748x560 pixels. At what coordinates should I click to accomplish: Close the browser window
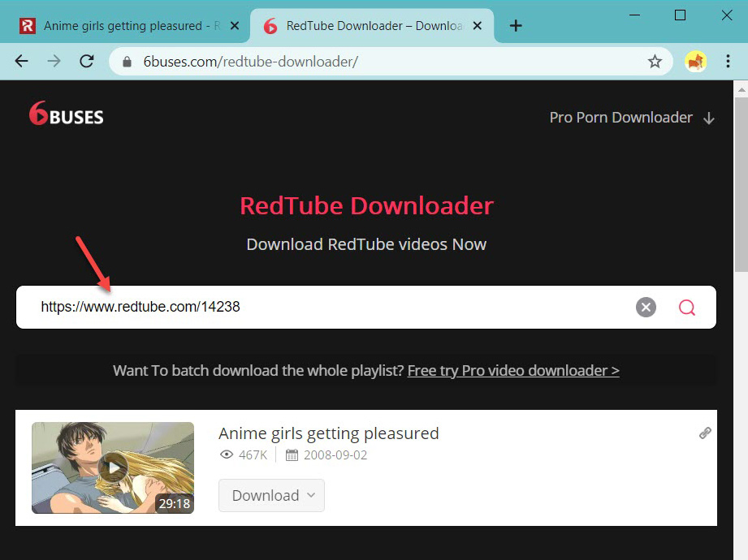(727, 15)
